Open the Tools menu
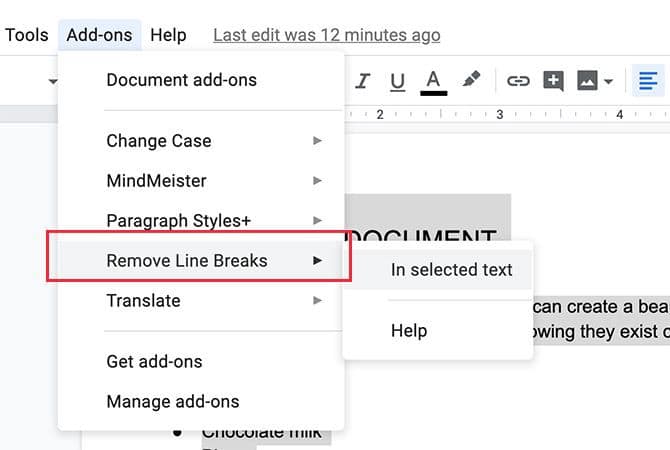This screenshot has width=670, height=450. pos(27,35)
